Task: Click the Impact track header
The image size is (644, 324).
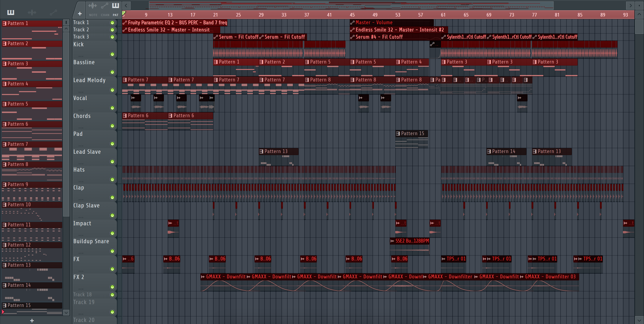Action: pos(95,228)
